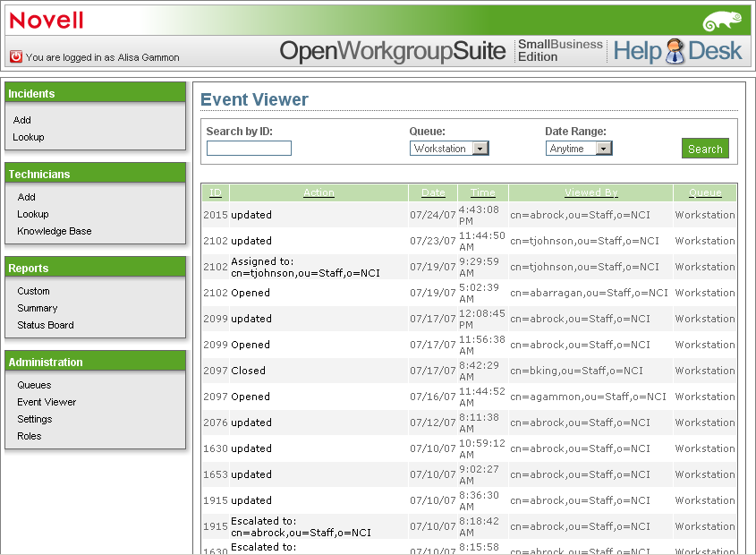Click the Search by ID input field

[249, 149]
